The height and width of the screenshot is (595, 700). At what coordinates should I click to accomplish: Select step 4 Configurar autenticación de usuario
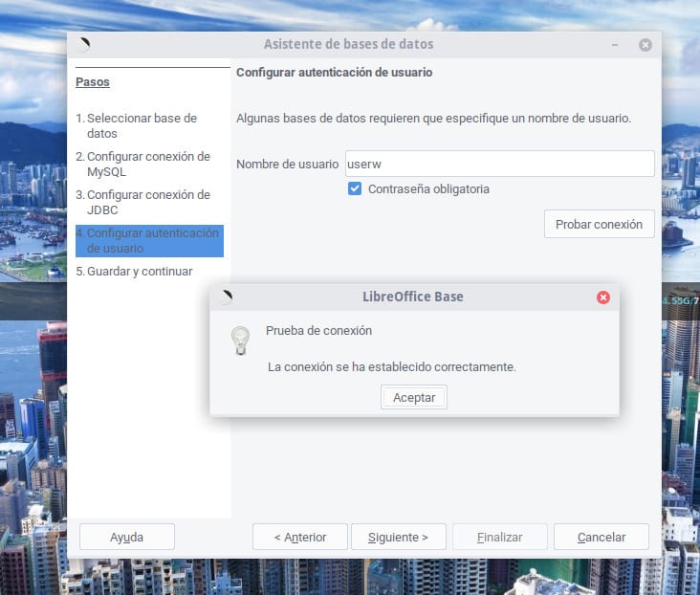149,241
